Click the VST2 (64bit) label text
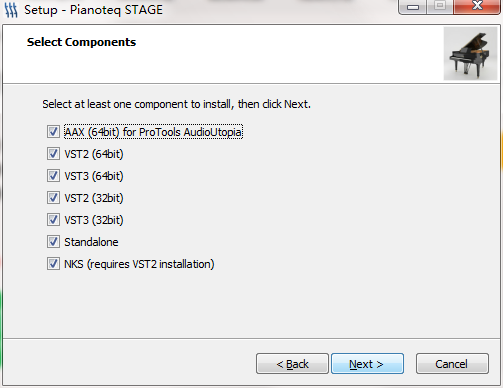 [94, 154]
